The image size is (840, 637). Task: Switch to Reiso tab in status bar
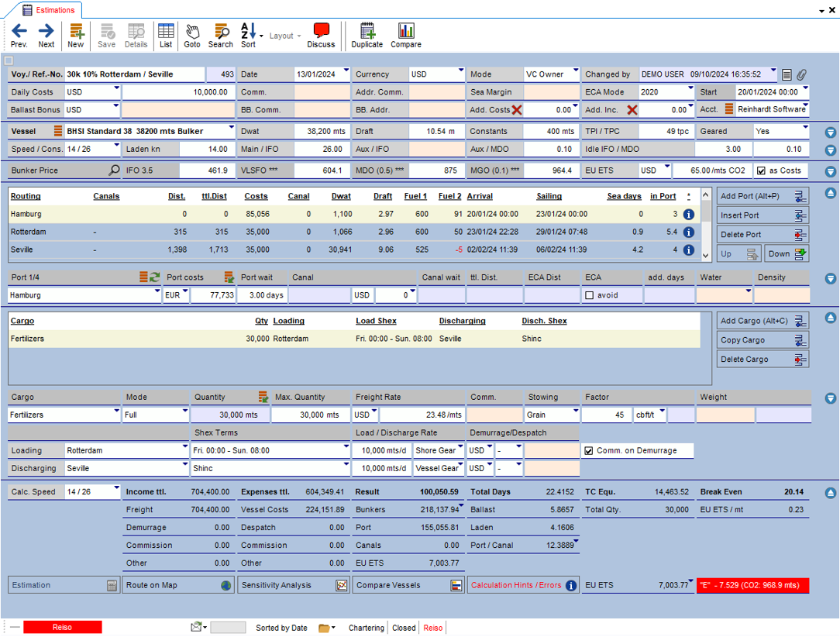pyautogui.click(x=433, y=628)
